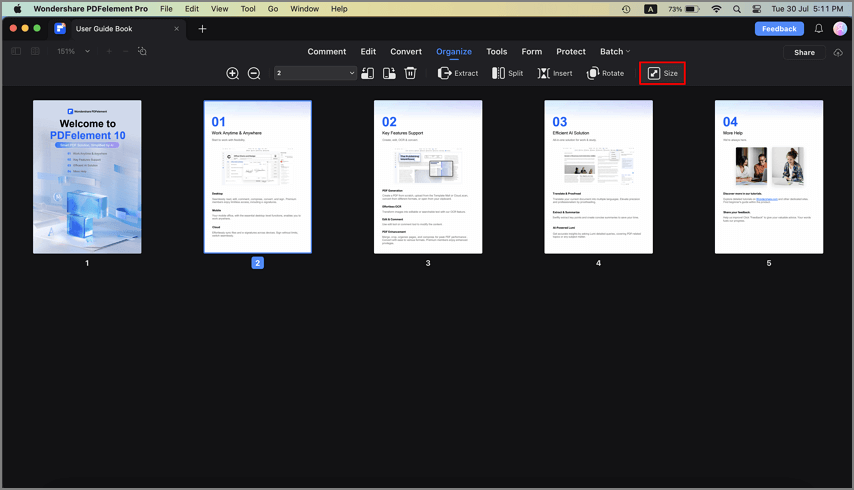Click the Feedback button
This screenshot has height=490, width=854.
pyautogui.click(x=779, y=29)
